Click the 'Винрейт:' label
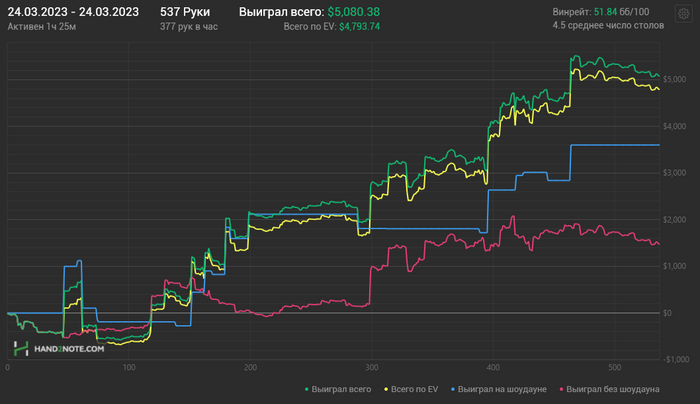The image size is (700, 404). tap(572, 12)
